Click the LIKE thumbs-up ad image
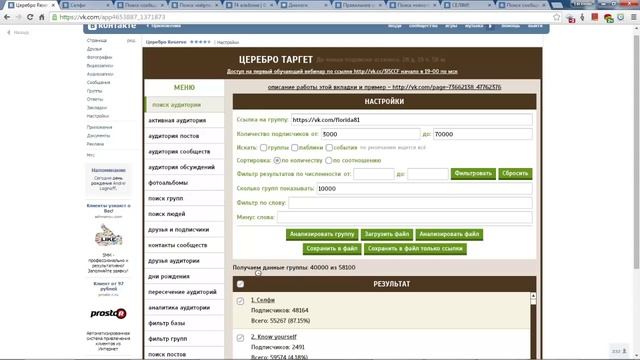 click(108, 235)
